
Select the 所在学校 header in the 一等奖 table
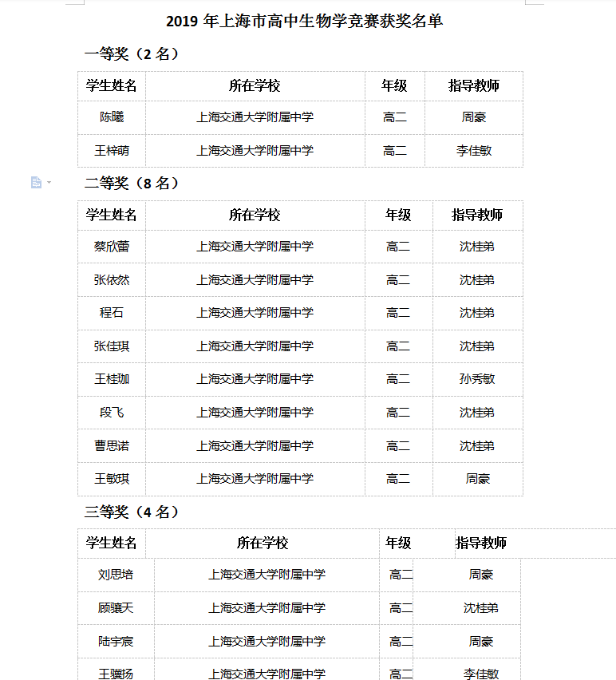[255, 85]
